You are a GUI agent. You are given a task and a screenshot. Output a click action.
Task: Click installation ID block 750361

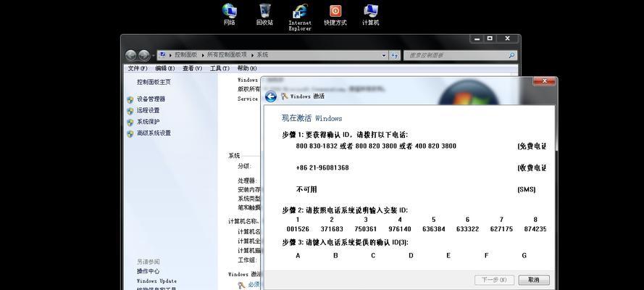pos(366,229)
